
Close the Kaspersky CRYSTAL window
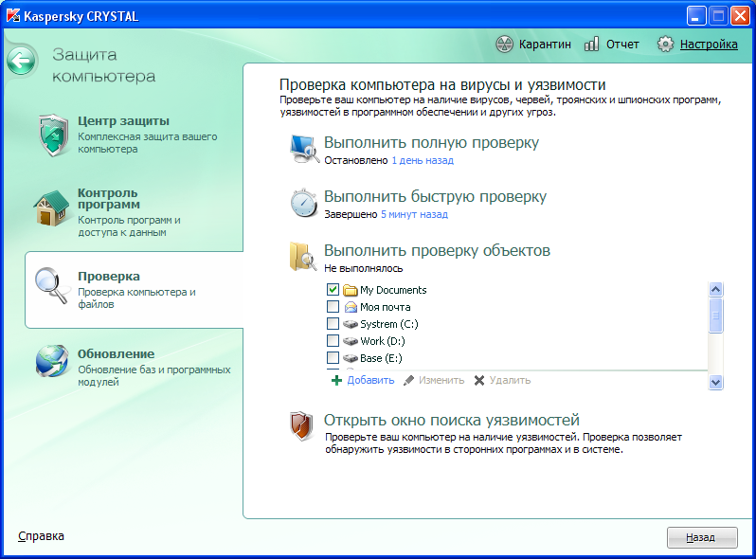click(740, 16)
